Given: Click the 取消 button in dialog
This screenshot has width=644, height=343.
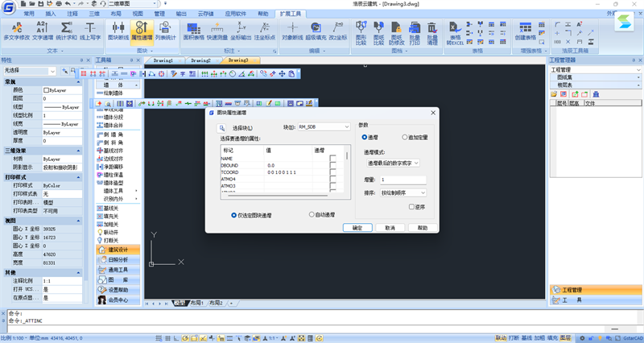Looking at the screenshot, I should pos(390,228).
